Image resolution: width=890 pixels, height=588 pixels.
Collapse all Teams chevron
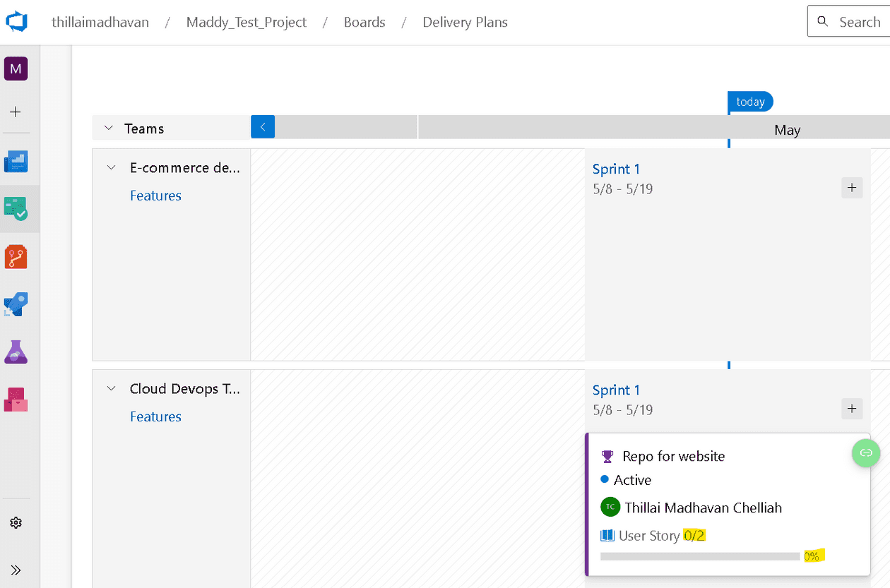tap(109, 128)
